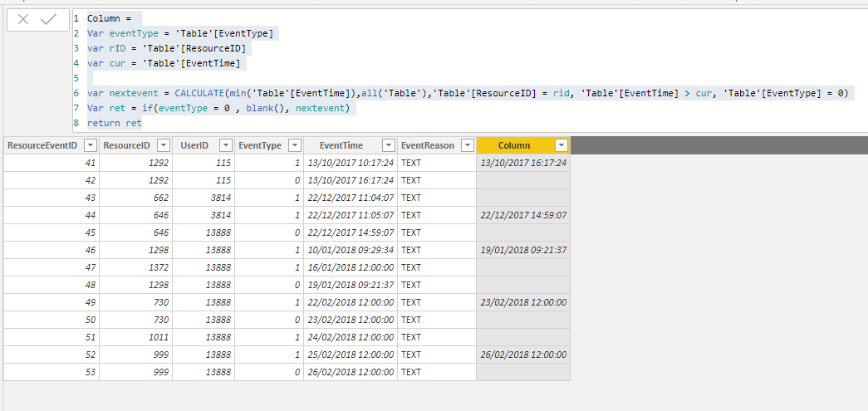The height and width of the screenshot is (411, 868).
Task: Click UserID 3814 in row 43
Action: tap(204, 198)
